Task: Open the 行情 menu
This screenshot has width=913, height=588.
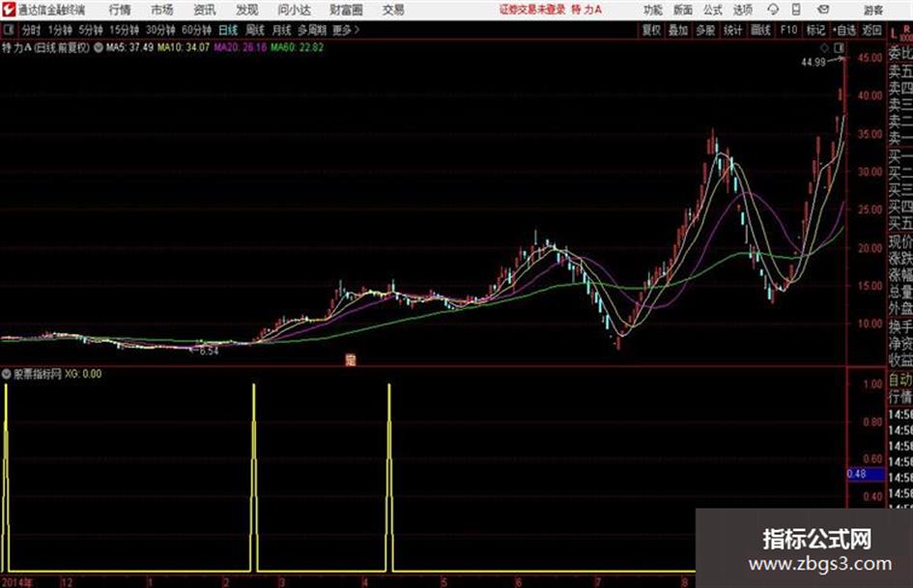Action: (x=120, y=10)
